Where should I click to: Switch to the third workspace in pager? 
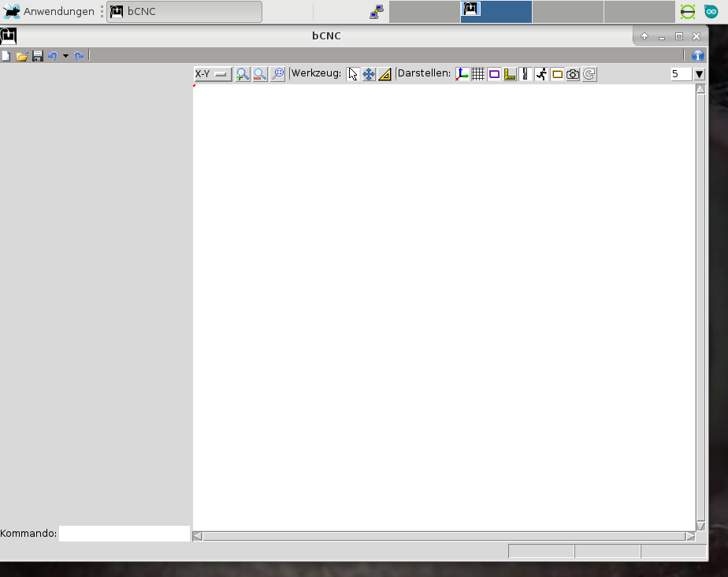pos(568,12)
